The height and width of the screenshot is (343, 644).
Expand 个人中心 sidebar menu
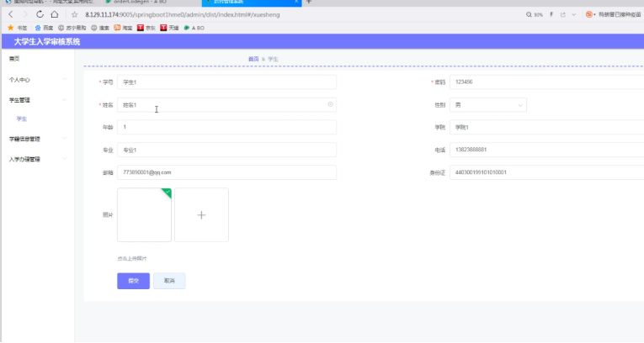[38, 80]
